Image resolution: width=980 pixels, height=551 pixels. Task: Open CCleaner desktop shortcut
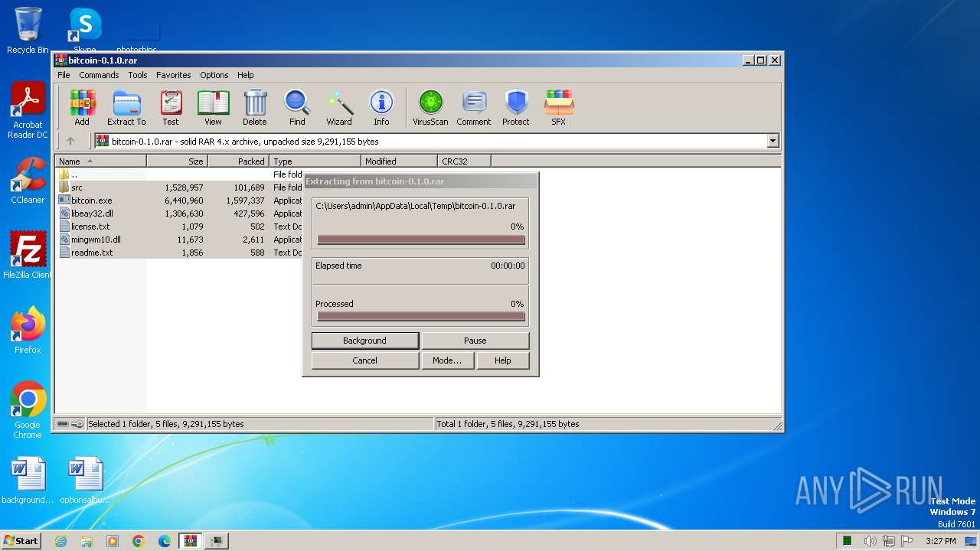tap(28, 181)
